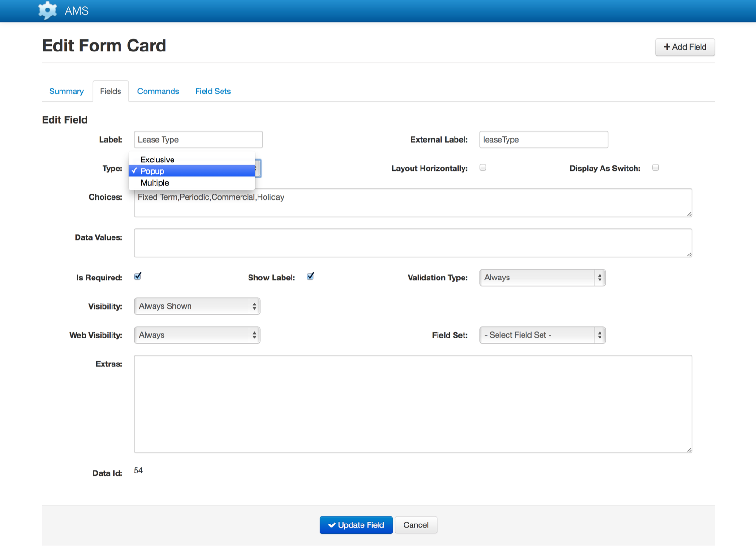756x558 pixels.
Task: Select the Popup option in Type list
Action: pyautogui.click(x=152, y=171)
